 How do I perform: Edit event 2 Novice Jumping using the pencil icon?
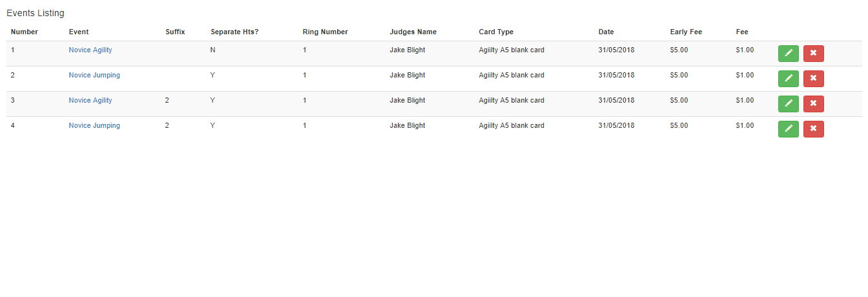pos(789,79)
